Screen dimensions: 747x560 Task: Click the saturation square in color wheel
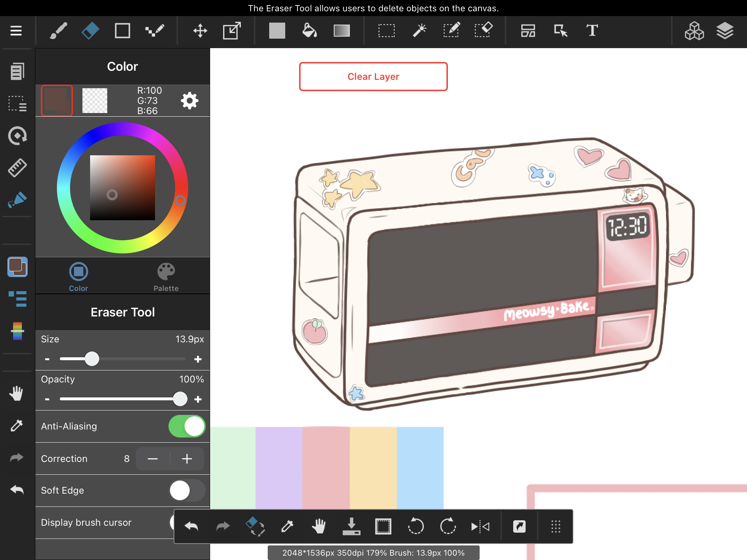(x=123, y=188)
